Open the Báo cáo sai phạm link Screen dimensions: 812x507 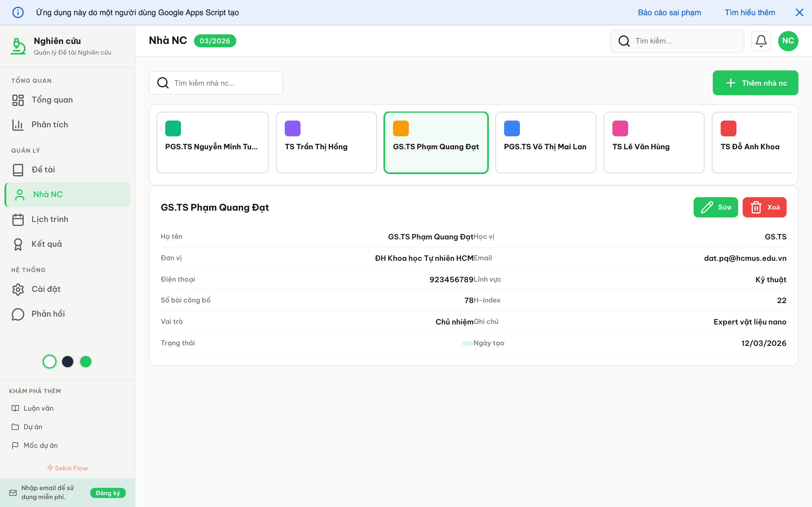tap(669, 12)
